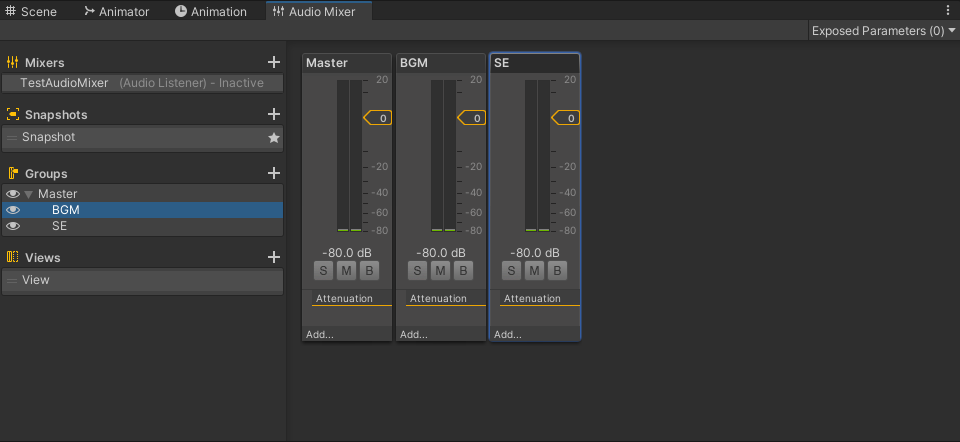Switch to the Animator tab

tap(116, 11)
